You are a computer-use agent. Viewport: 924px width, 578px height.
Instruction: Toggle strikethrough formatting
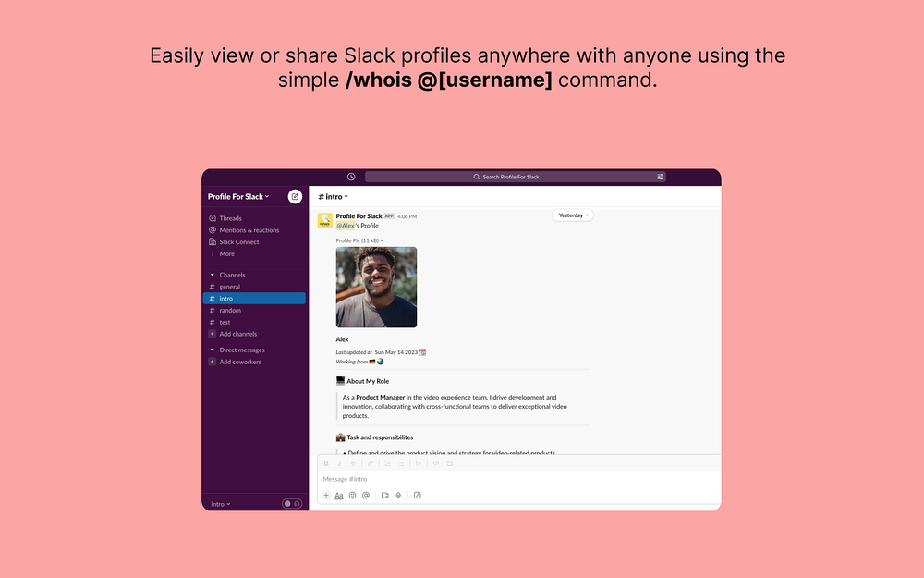(x=353, y=463)
